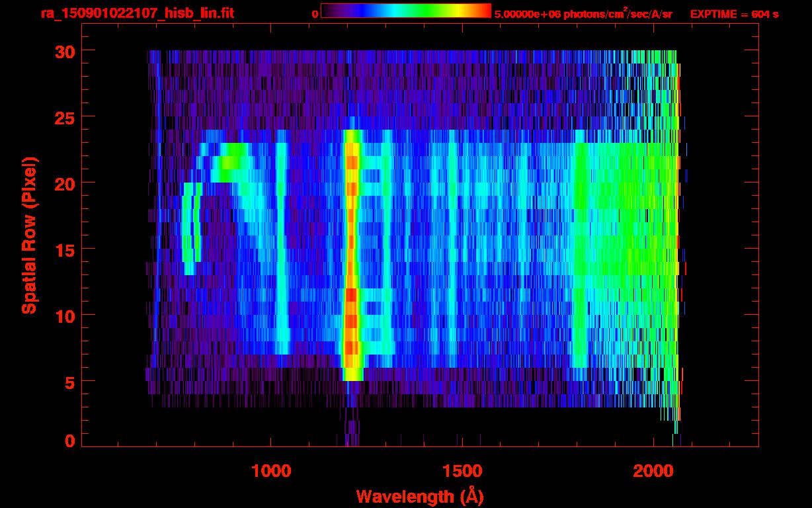Click the y-axis tick label 0
Image resolution: width=812 pixels, height=508 pixels.
(x=68, y=441)
